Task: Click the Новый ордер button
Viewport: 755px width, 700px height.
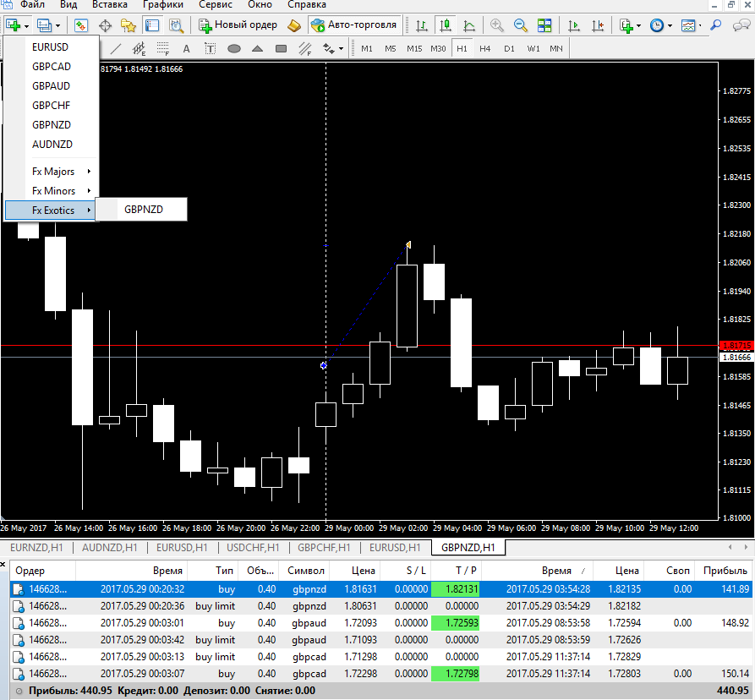Action: pos(238,25)
